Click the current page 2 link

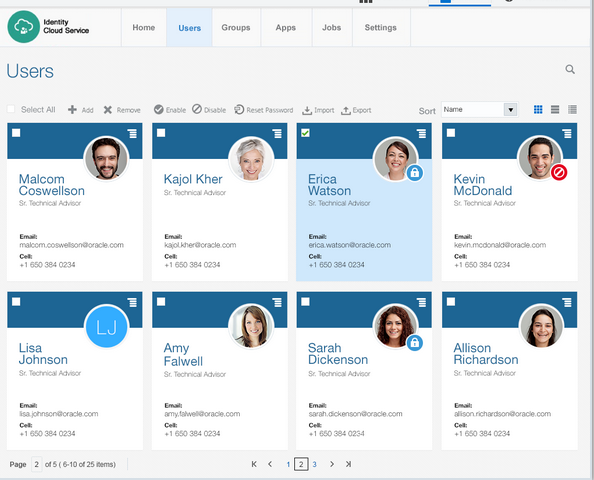click(301, 464)
